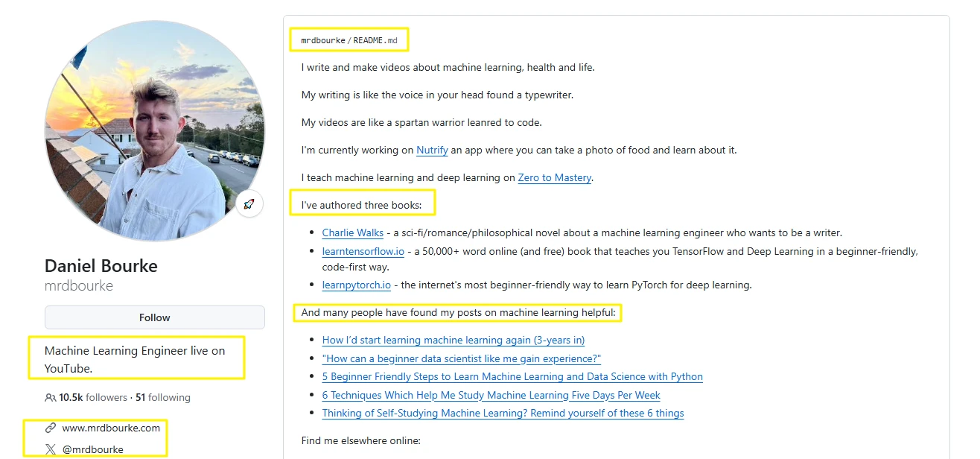
Task: Click the rocket status emoji badge
Action: point(249,203)
